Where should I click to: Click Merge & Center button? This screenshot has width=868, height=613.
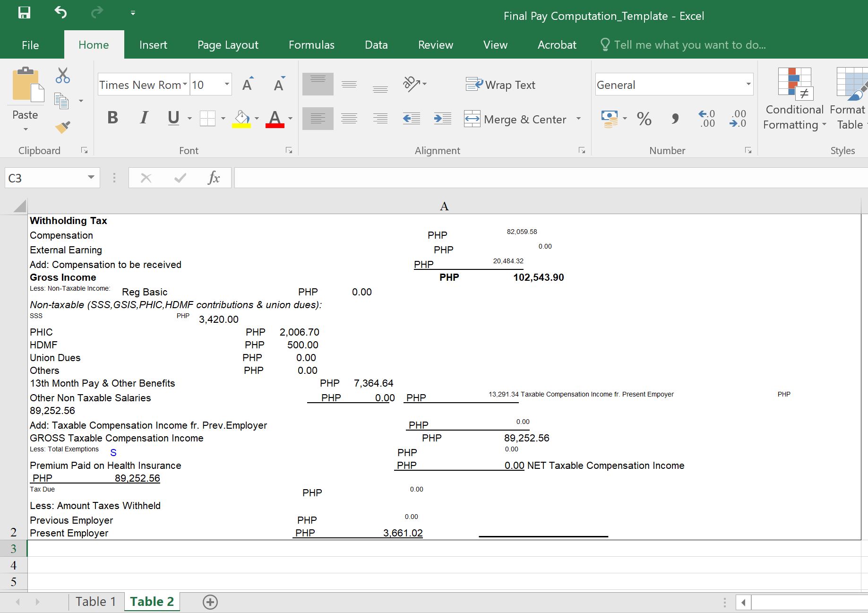[x=515, y=119]
